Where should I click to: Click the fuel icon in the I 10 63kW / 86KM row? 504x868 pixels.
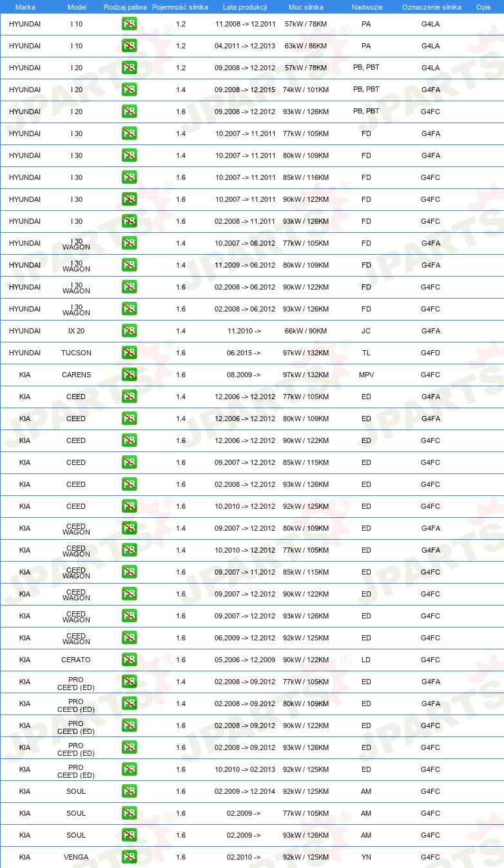click(x=129, y=46)
